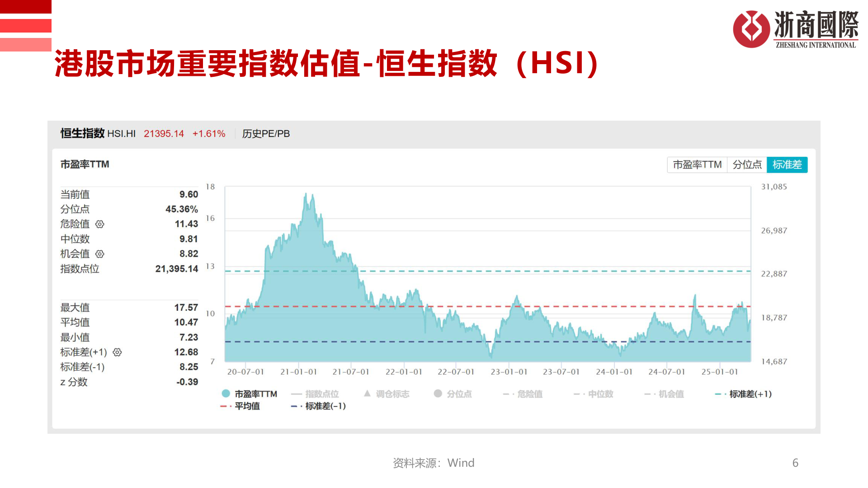This screenshot has width=868, height=488.
Task: Click the 分位点 circle legend marker
Action: coord(438,394)
